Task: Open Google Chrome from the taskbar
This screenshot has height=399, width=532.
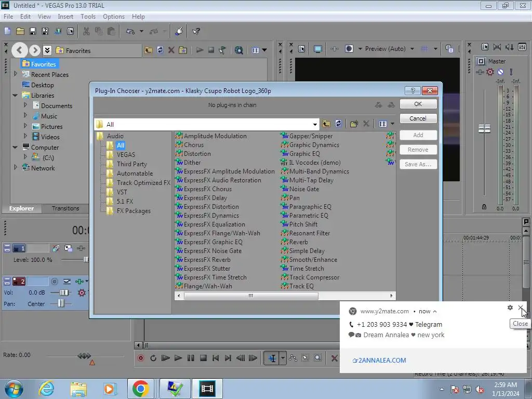Action: tap(141, 389)
